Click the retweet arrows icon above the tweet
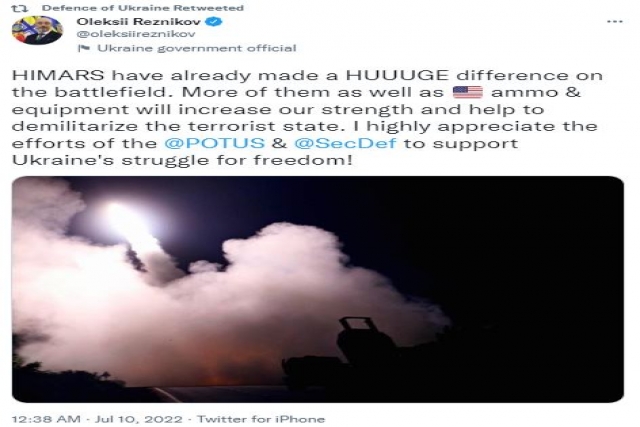The image size is (640, 427). coord(19,8)
